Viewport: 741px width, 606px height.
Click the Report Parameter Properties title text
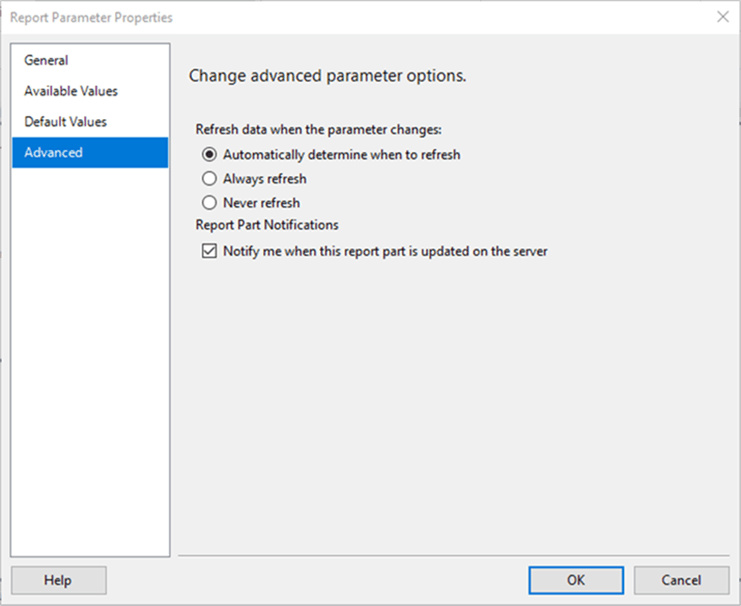(91, 17)
